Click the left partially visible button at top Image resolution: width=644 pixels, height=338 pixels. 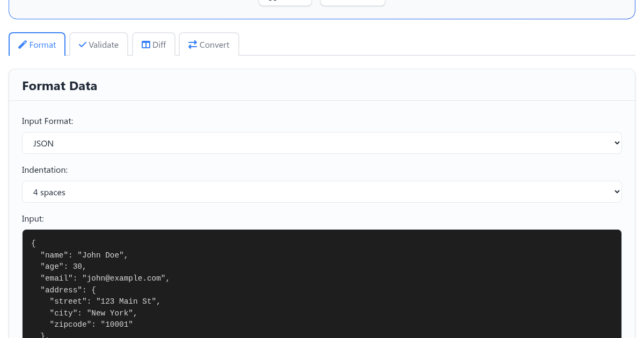[286, 2]
